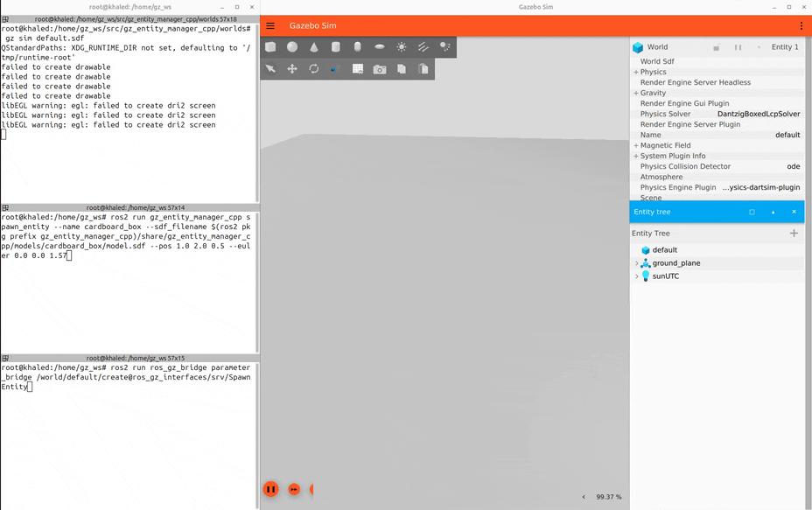Click the DantzigBoxedLcpSolver value
The height and width of the screenshot is (510, 812).
pos(759,114)
